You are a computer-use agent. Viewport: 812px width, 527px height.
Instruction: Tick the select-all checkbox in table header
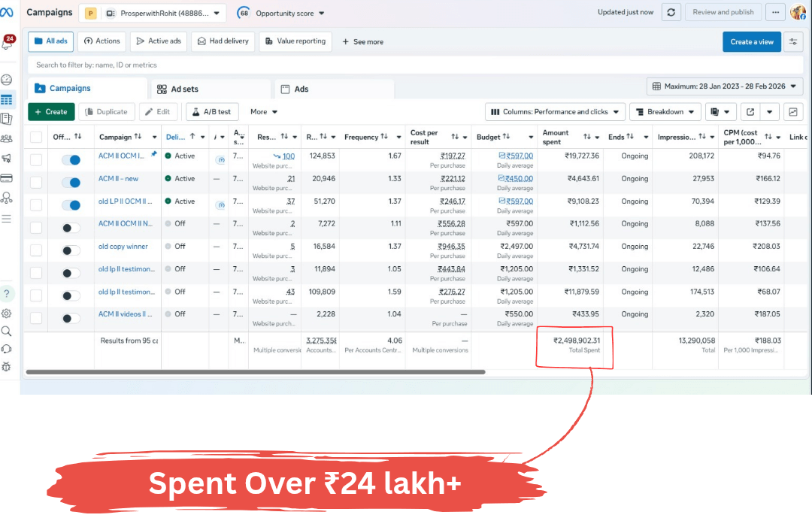[x=36, y=137]
